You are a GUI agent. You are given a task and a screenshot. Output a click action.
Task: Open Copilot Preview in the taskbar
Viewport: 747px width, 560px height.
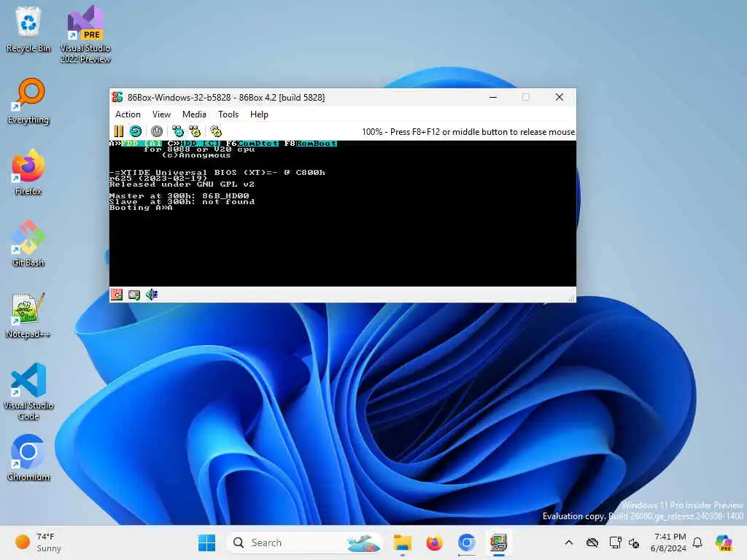coord(723,542)
